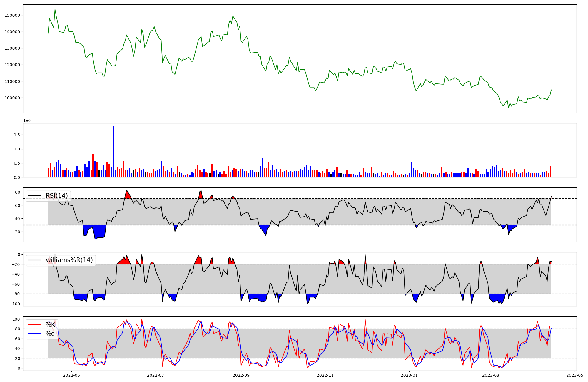Click the 100000 price axis label
Viewport: 588px width, 382px height.
pos(12,98)
